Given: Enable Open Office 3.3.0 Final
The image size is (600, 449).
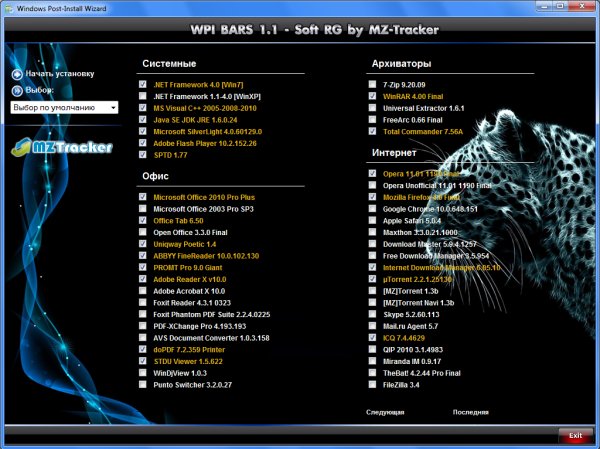Looking at the screenshot, I should click(143, 232).
